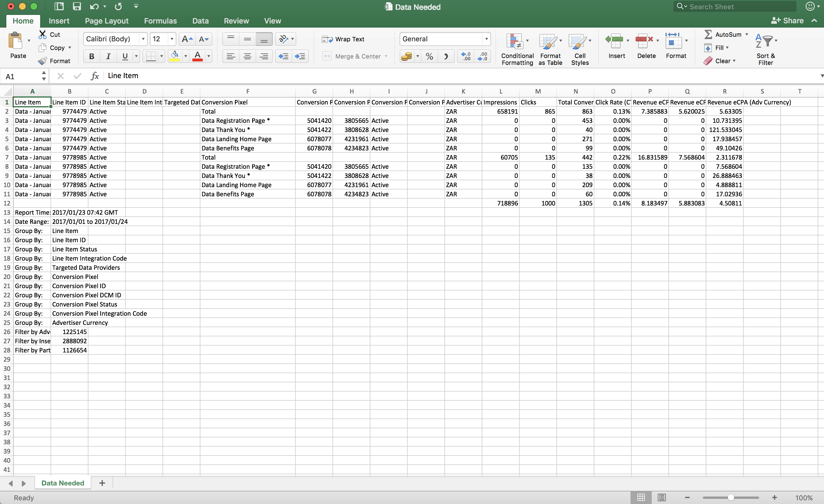The image size is (824, 504).
Task: Expand the General number format dropdown
Action: (x=486, y=39)
